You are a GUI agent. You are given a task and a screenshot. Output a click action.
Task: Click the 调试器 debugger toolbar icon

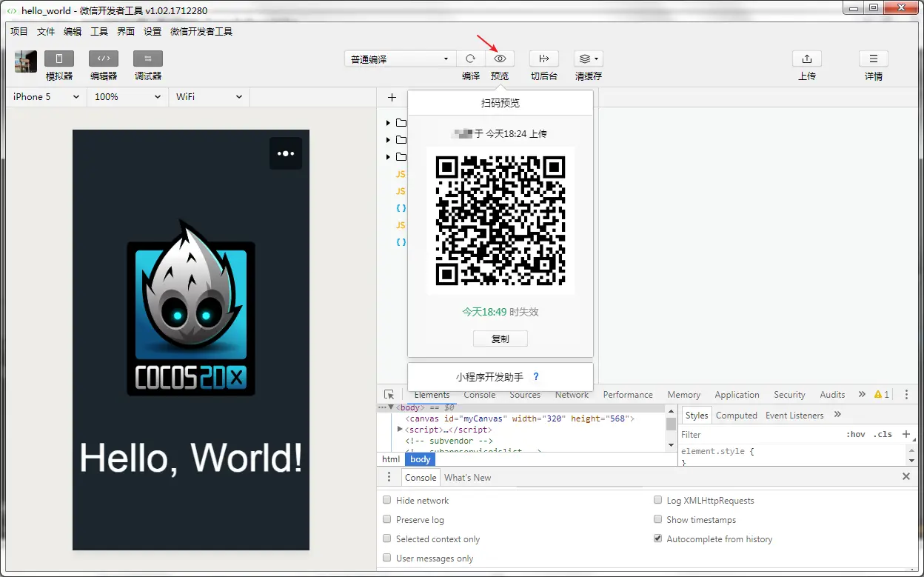click(148, 59)
